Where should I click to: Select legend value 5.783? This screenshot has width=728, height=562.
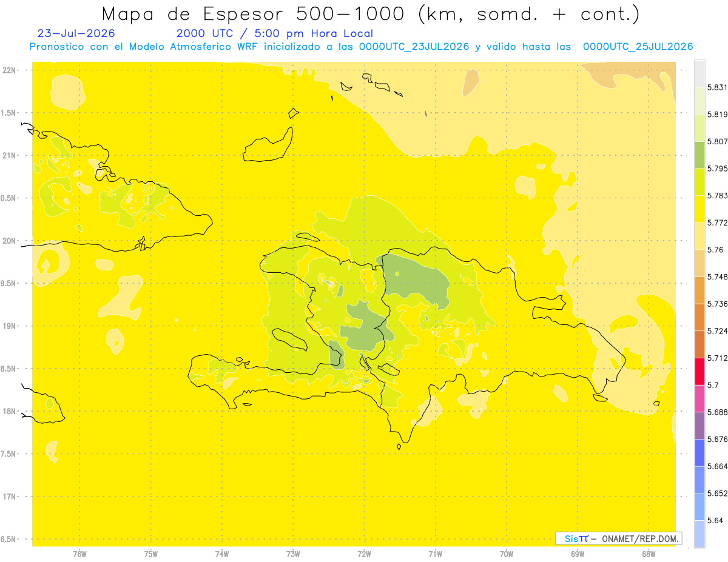pyautogui.click(x=716, y=195)
